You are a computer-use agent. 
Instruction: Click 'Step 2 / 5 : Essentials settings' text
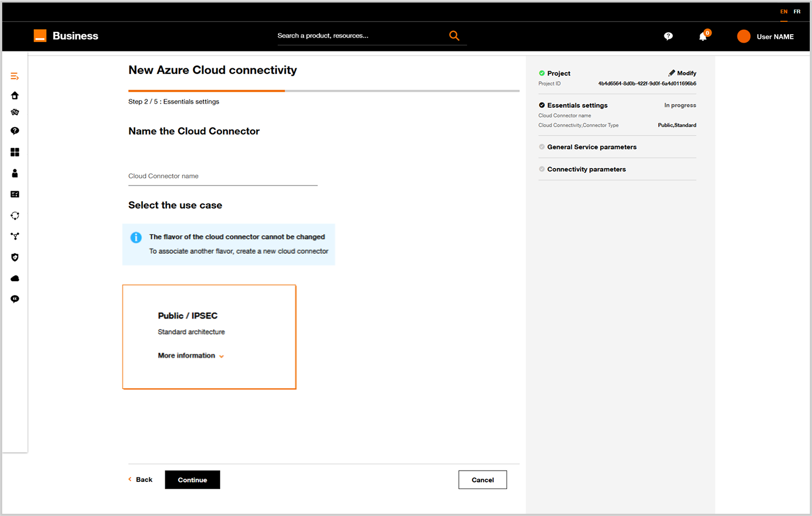point(174,101)
